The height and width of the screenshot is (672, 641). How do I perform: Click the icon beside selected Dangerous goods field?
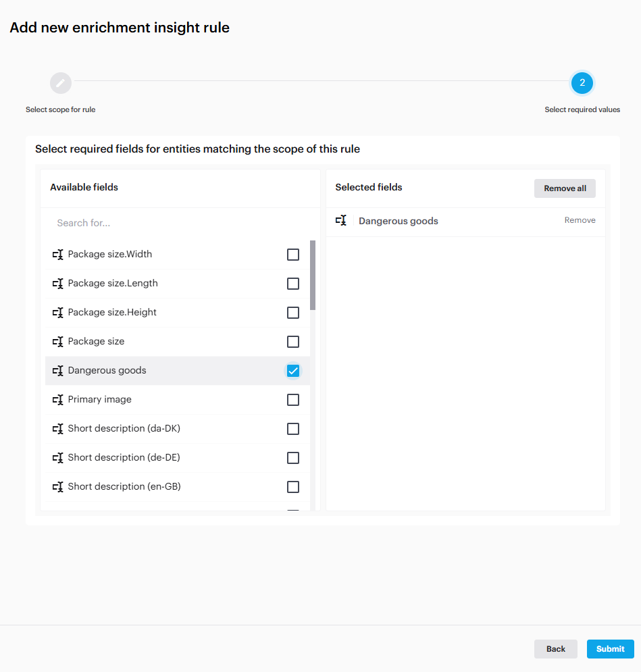tap(342, 221)
